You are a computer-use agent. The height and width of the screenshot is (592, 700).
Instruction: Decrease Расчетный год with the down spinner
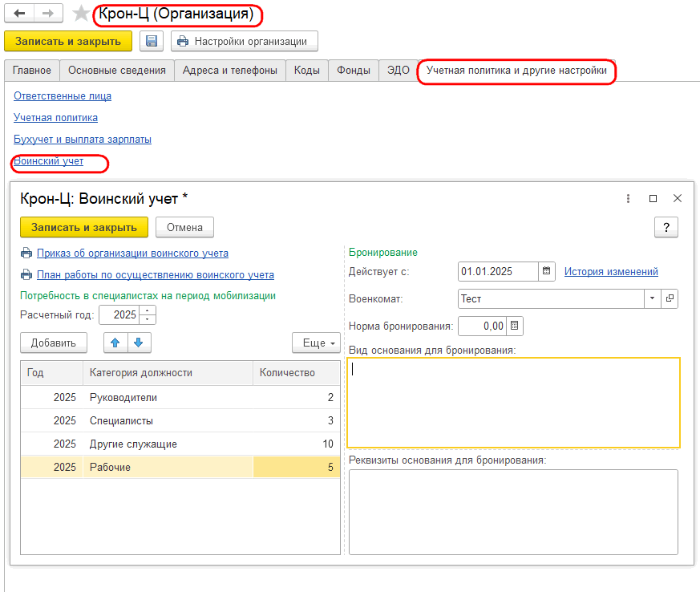[148, 319]
